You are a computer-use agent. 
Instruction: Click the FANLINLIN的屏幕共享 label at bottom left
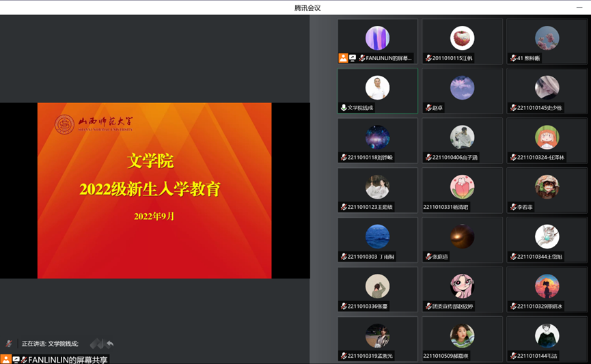tap(68, 359)
